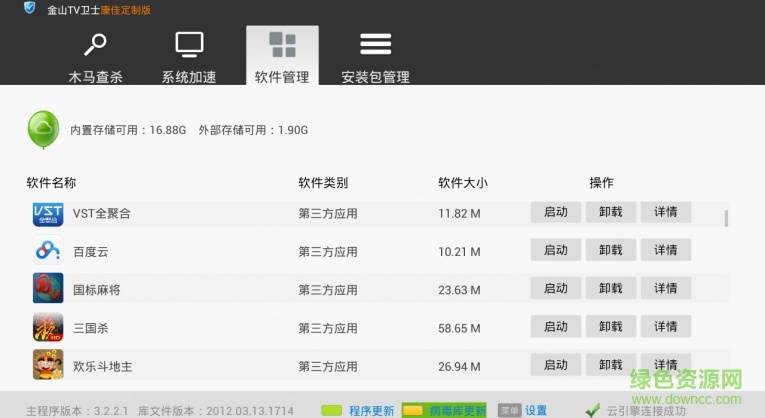This screenshot has width=765, height=418.
Task: Select the 国标麻将 name text
Action: (97, 290)
